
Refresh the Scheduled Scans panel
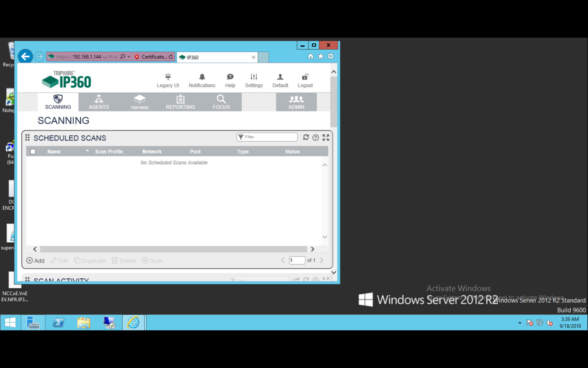(306, 137)
